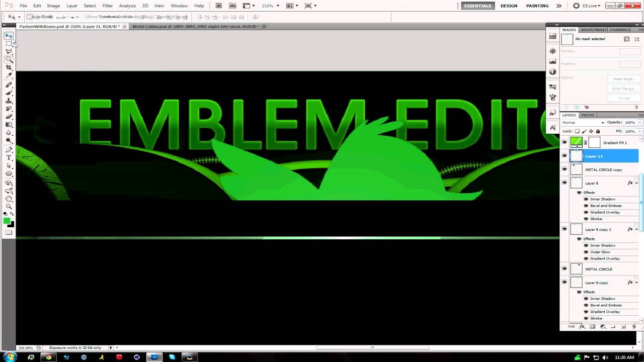The width and height of the screenshot is (644, 362).
Task: Open the Mini Bridge panel icon
Action: point(552,36)
